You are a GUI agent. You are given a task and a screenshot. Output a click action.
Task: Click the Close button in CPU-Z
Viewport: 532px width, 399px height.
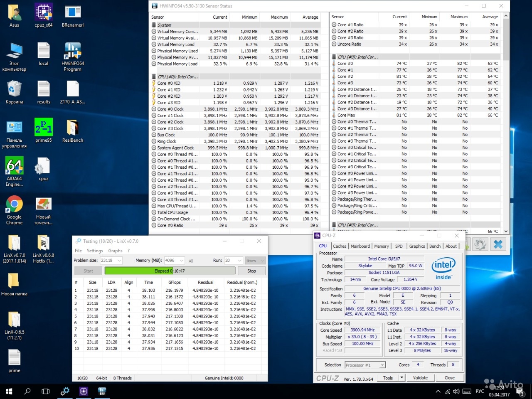(x=449, y=378)
